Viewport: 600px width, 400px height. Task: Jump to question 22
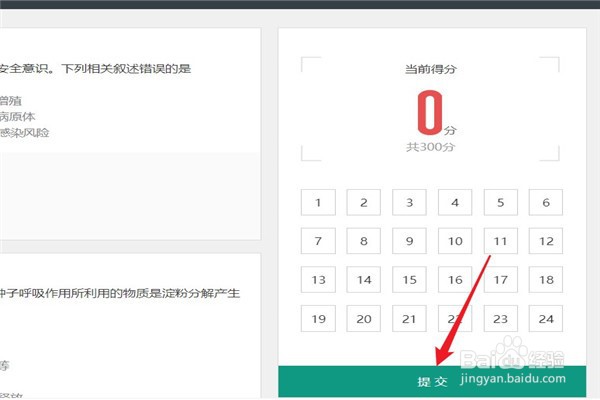tap(455, 318)
